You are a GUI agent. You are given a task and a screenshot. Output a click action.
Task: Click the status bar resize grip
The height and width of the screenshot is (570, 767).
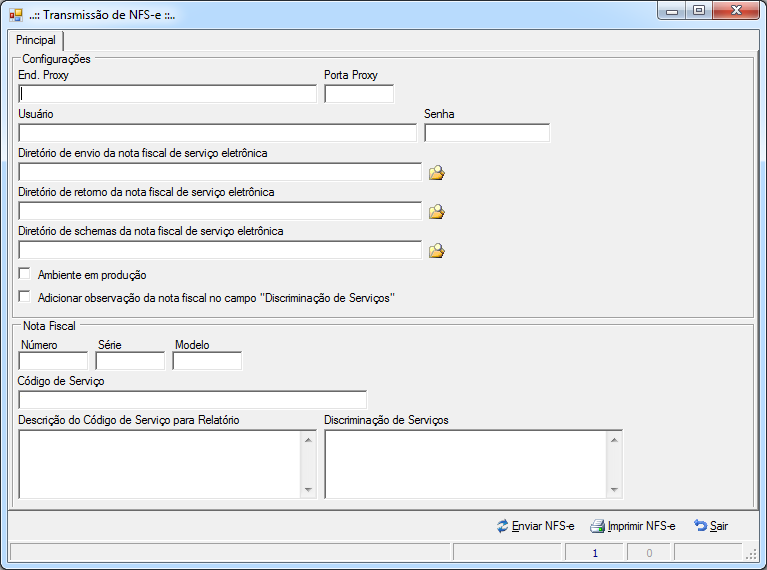751,553
